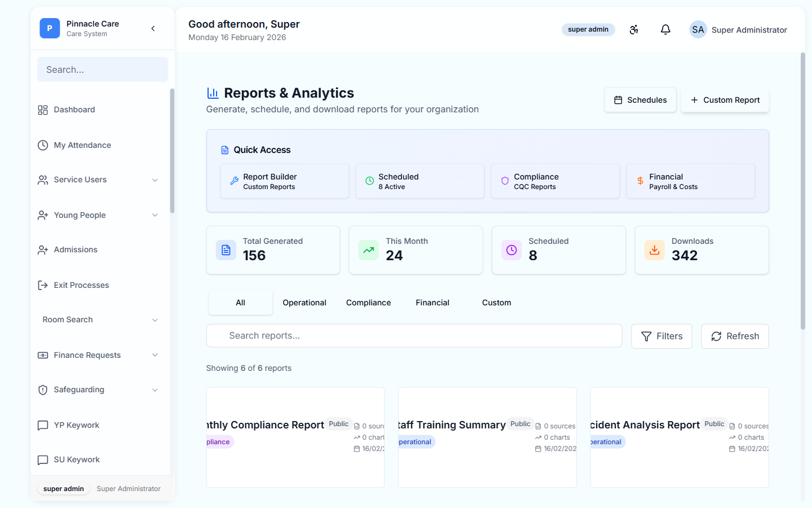Create a new Custom Report
Image resolution: width=812 pixels, height=508 pixels.
pos(725,99)
